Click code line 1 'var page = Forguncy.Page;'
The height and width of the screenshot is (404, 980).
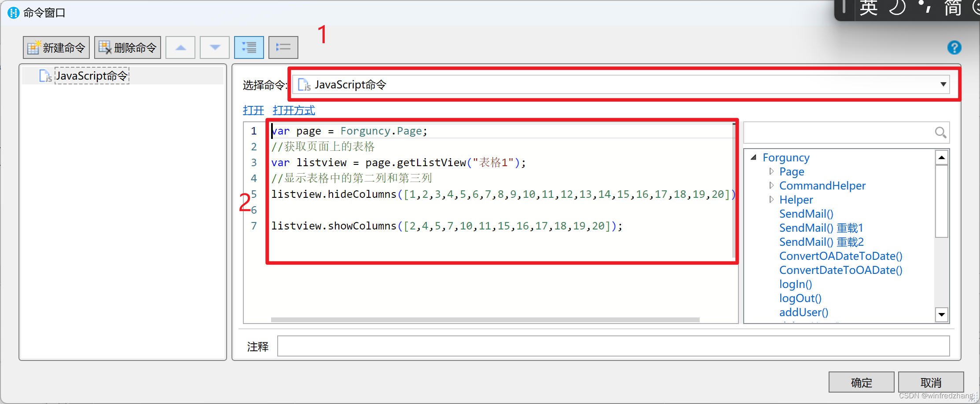pyautogui.click(x=349, y=131)
